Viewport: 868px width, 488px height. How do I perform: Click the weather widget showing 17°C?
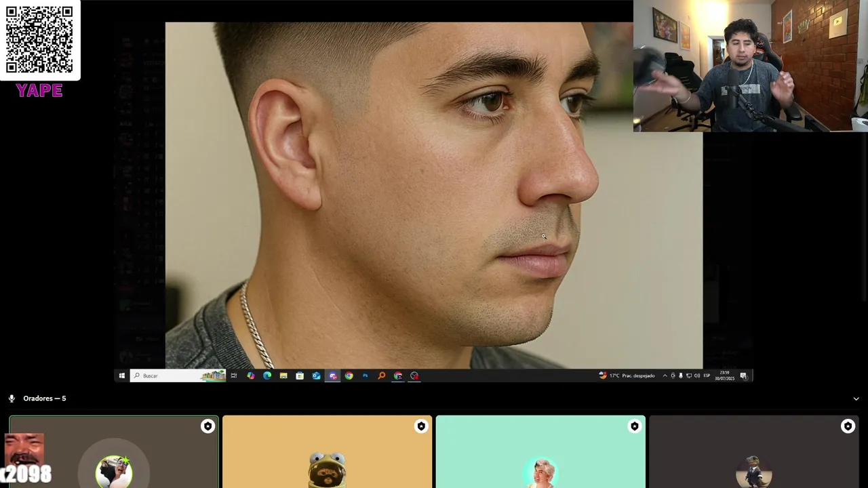627,375
